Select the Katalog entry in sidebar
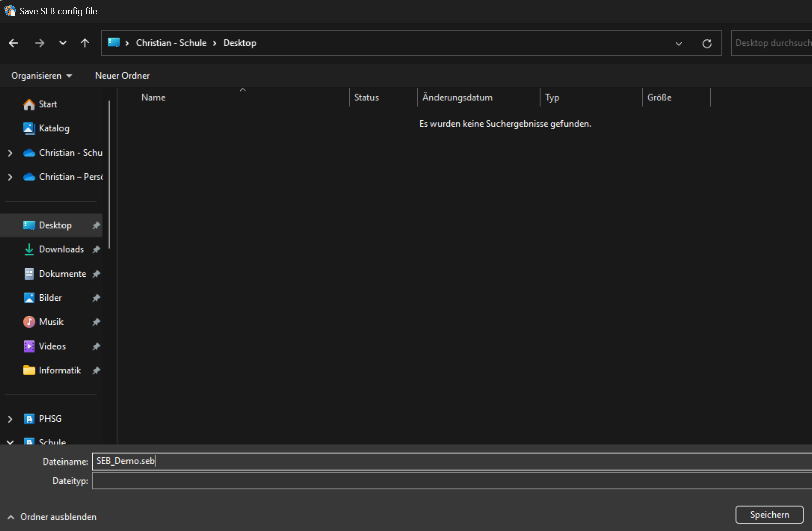Image resolution: width=812 pixels, height=531 pixels. click(53, 128)
